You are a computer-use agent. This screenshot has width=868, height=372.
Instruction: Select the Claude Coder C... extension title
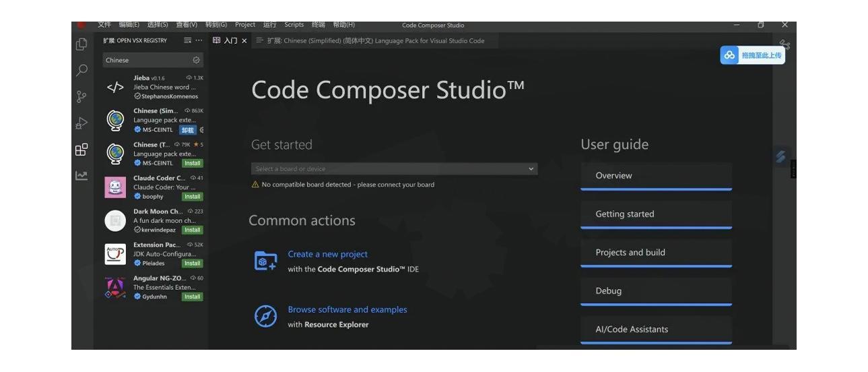point(160,178)
